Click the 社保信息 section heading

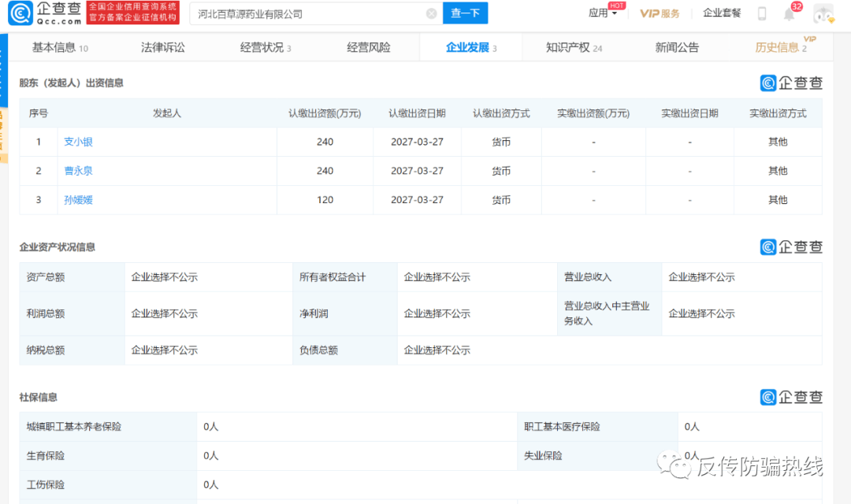pos(38,398)
